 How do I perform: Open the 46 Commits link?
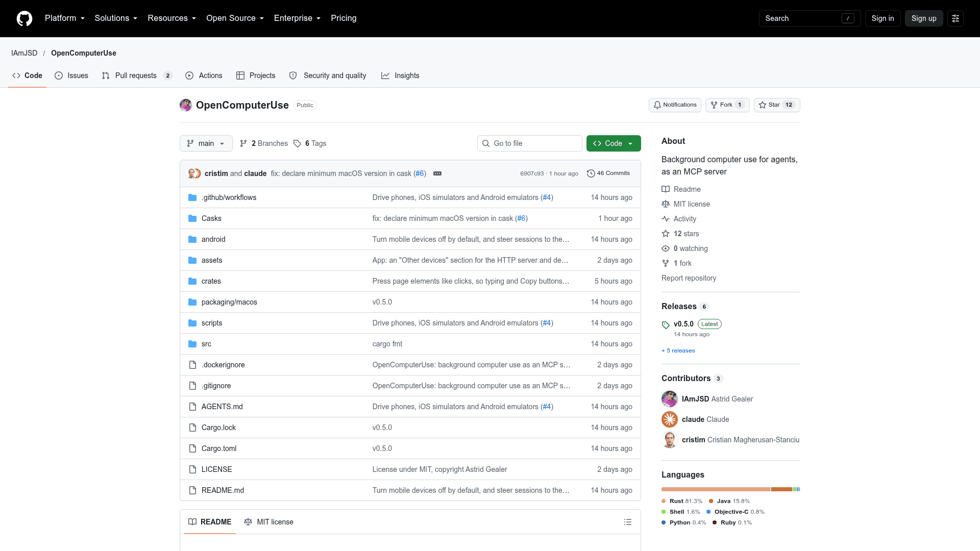coord(608,173)
